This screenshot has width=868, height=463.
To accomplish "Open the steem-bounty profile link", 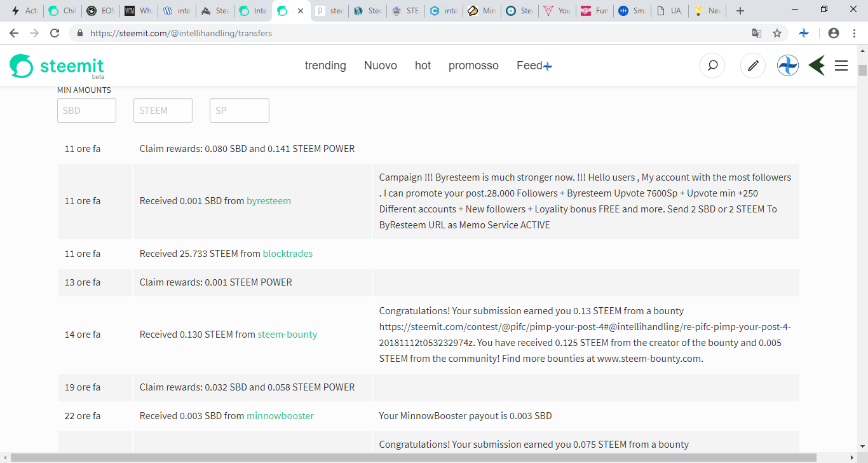I will click(287, 335).
